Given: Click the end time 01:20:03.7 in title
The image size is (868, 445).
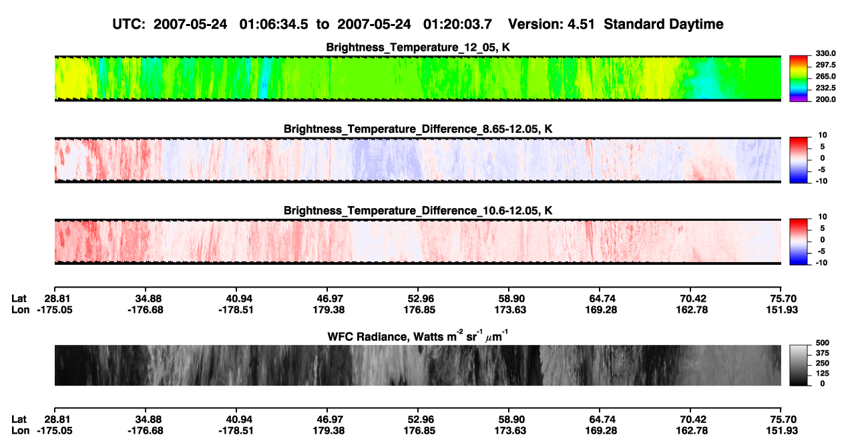Looking at the screenshot, I should coord(459,25).
